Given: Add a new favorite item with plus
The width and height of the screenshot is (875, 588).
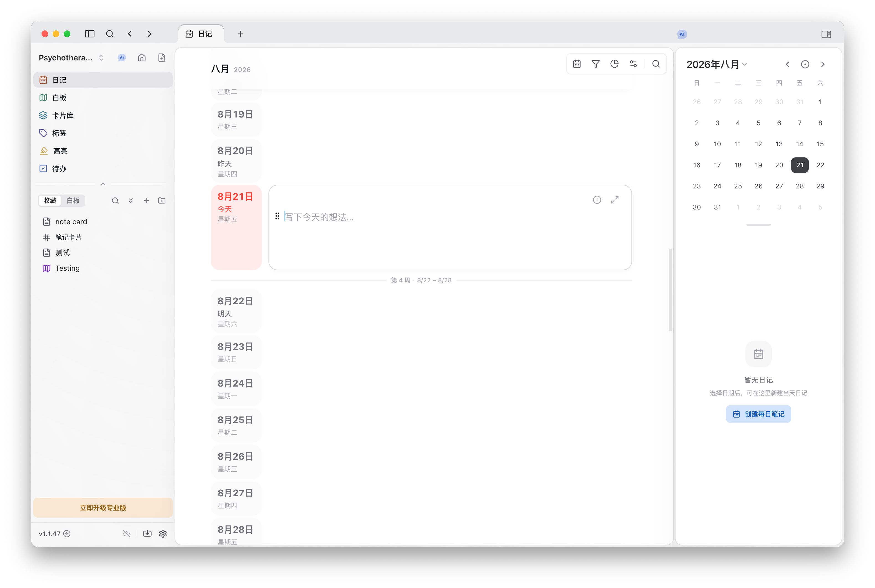Looking at the screenshot, I should pos(146,201).
